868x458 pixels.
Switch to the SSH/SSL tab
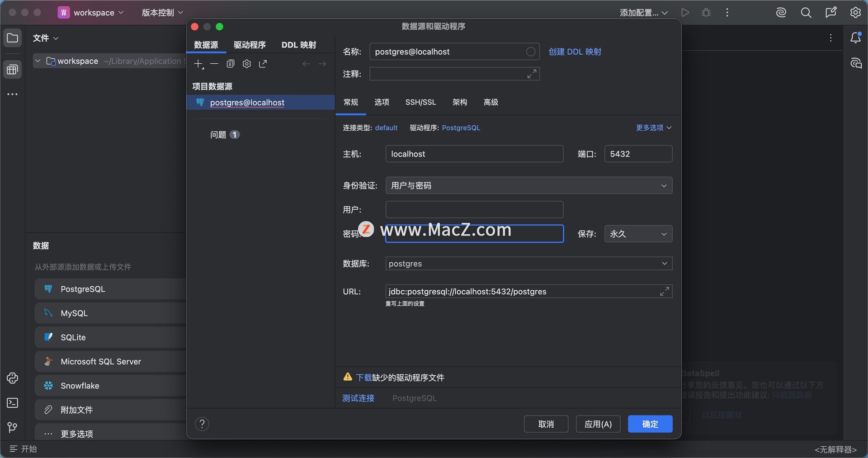click(421, 102)
